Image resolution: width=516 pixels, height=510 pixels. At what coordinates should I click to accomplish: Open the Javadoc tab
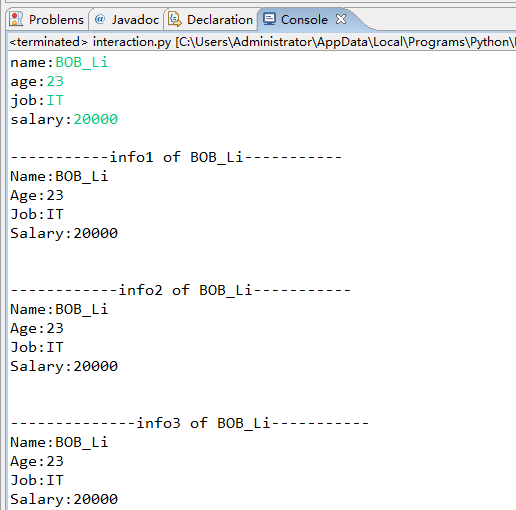(x=135, y=20)
